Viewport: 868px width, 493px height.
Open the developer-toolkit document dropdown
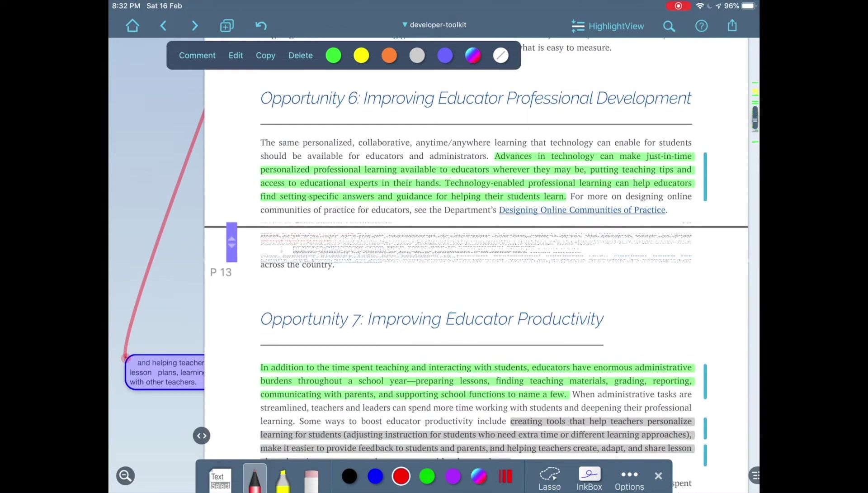coord(434,25)
